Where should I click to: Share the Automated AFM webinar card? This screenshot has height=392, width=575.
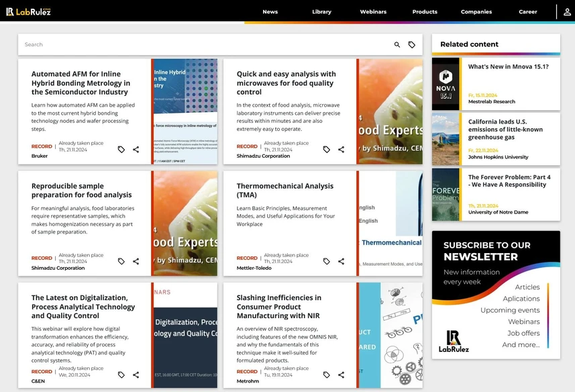pyautogui.click(x=136, y=149)
